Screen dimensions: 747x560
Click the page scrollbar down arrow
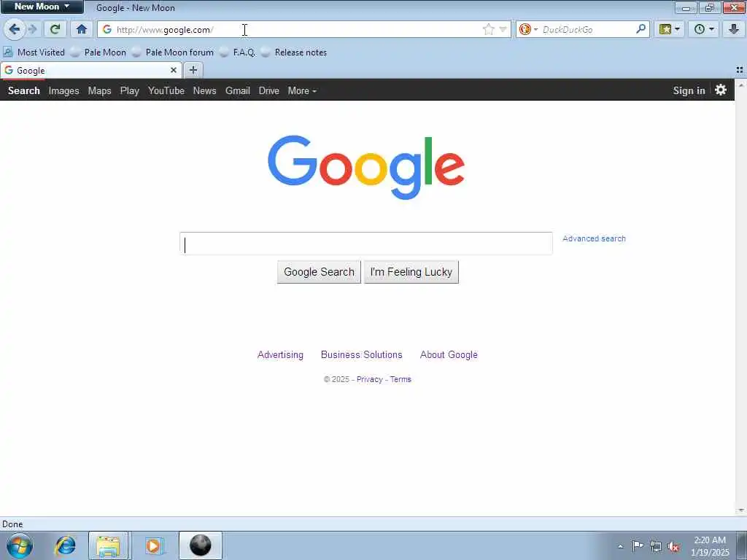click(x=741, y=511)
